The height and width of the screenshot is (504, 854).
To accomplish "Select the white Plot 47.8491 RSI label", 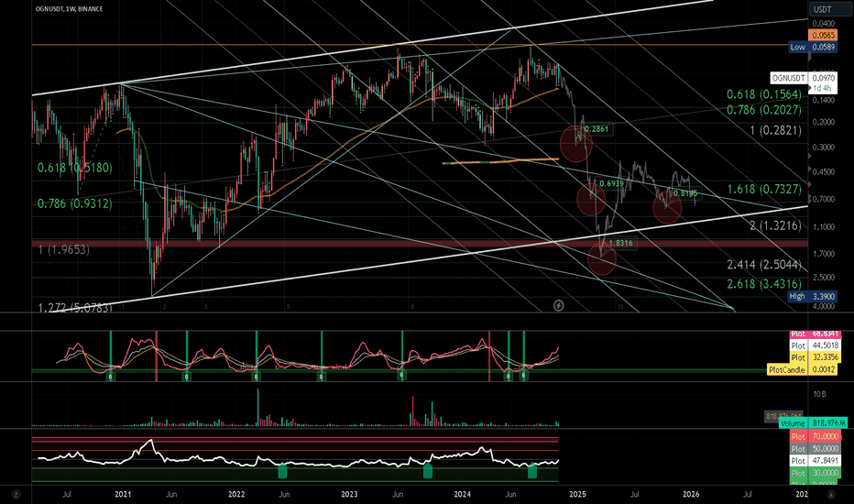I will [x=815, y=460].
